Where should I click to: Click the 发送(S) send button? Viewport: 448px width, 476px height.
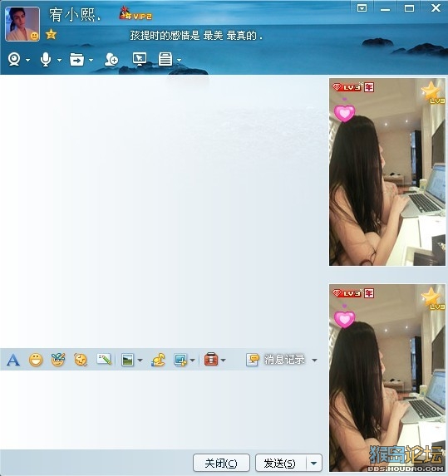(x=280, y=464)
